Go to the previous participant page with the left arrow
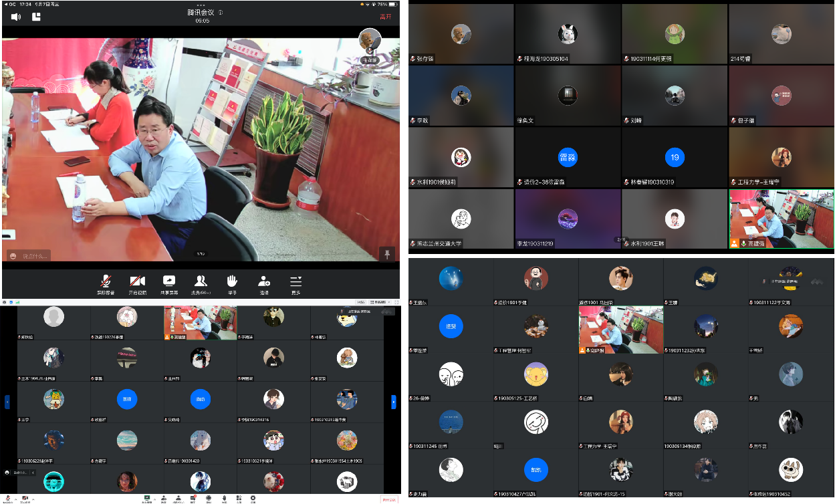 click(x=7, y=402)
